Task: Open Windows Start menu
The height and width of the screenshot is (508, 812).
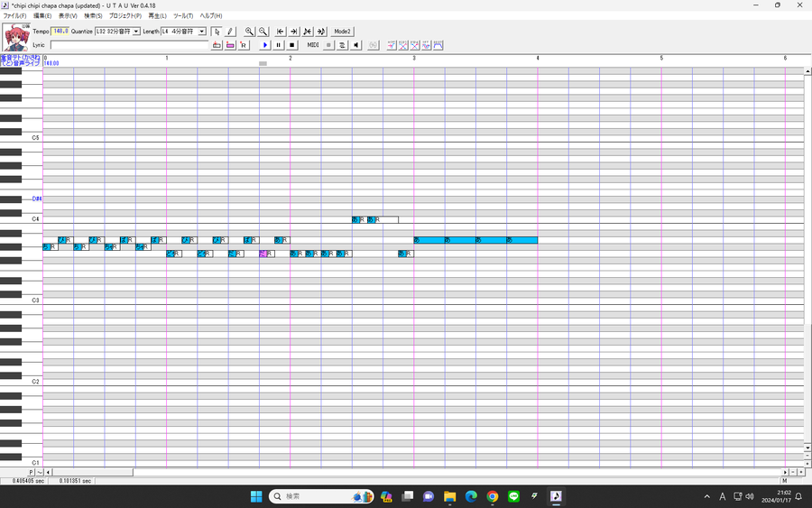Action: (256, 496)
